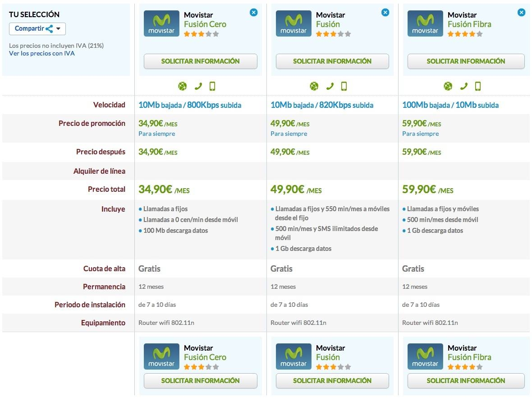Screen dimensions: 532x398
Task: Remove Movistar Fusión column with X icon
Action: point(385,13)
